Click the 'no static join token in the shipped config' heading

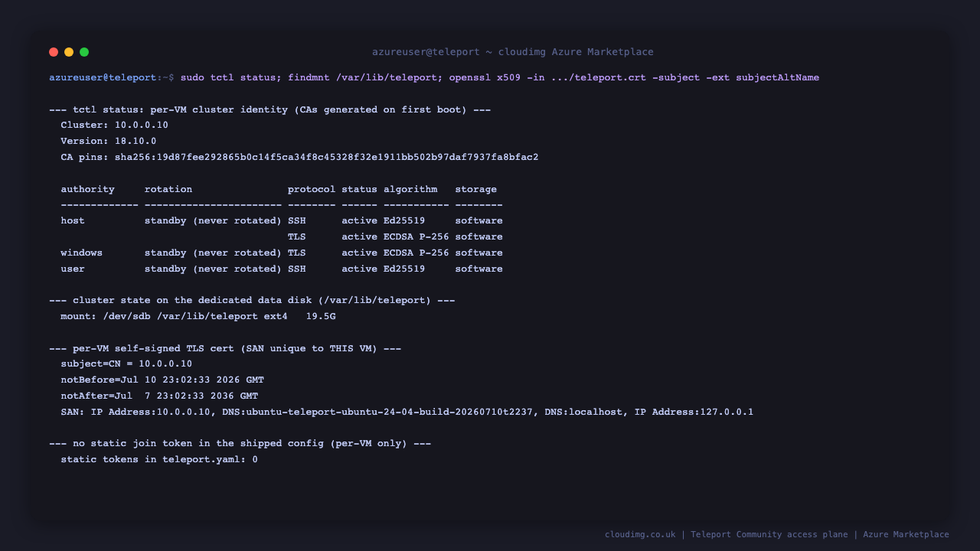[240, 443]
